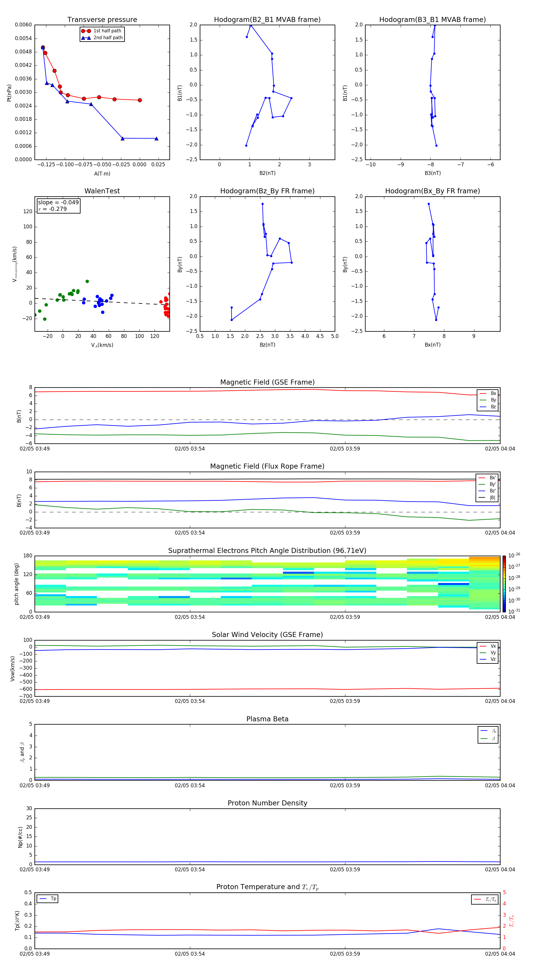Viewport: 535px width, 980px height.
Task: Click the last blue triangle of the 2nd half path
Action: (157, 138)
